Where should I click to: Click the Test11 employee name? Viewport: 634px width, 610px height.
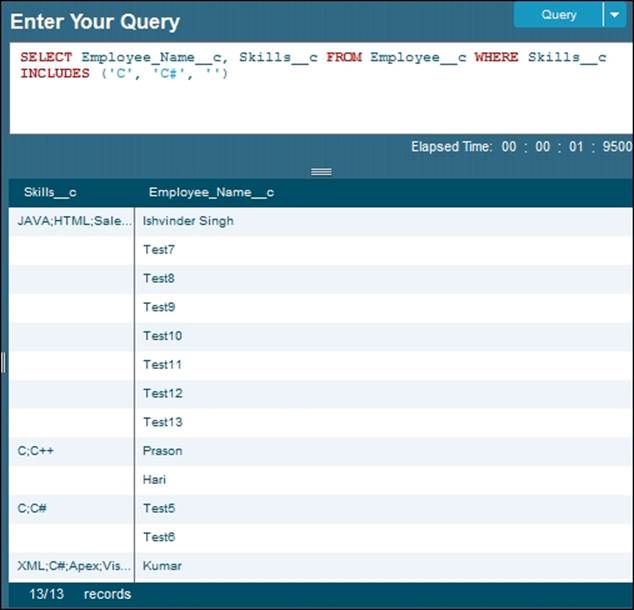coord(162,365)
